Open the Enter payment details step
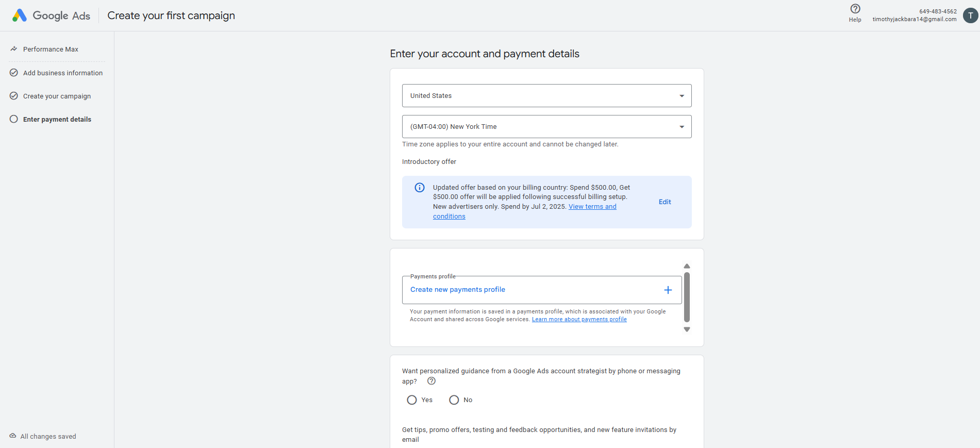This screenshot has height=448, width=980. (x=57, y=120)
